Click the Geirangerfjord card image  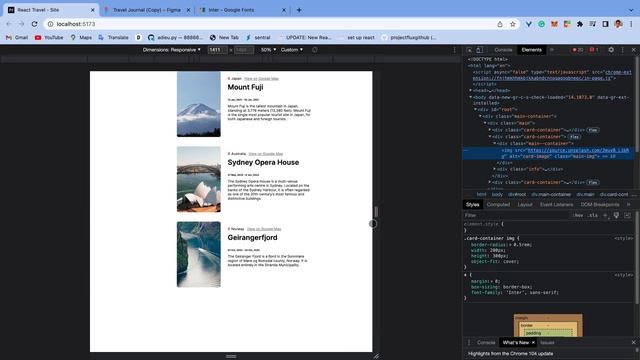[x=199, y=254]
